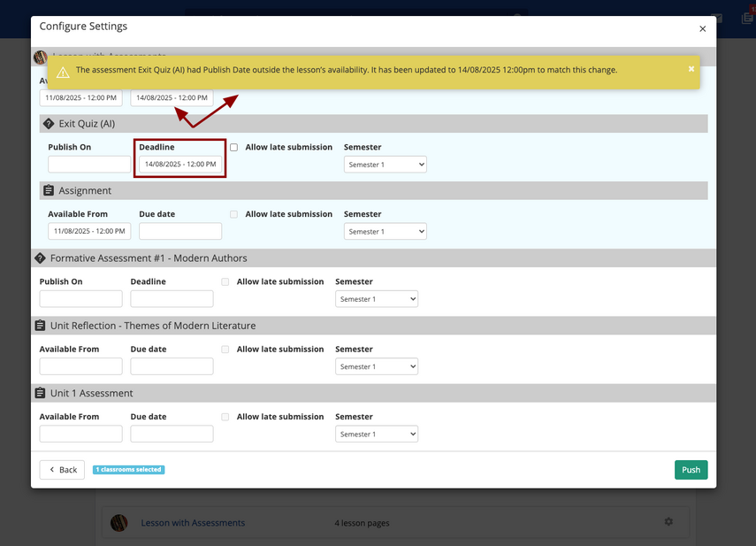Go Back to the previous step
Screen dimensions: 756x546
point(62,470)
